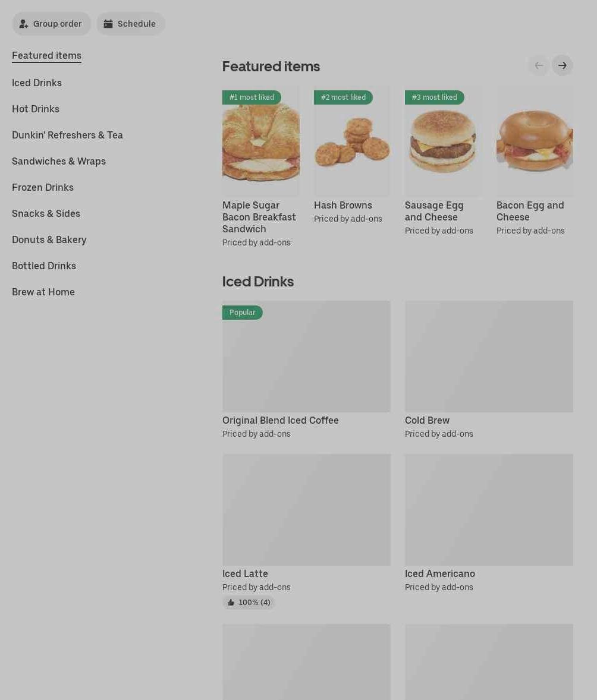Go to Hot Drinks category
597x700 pixels.
point(35,109)
